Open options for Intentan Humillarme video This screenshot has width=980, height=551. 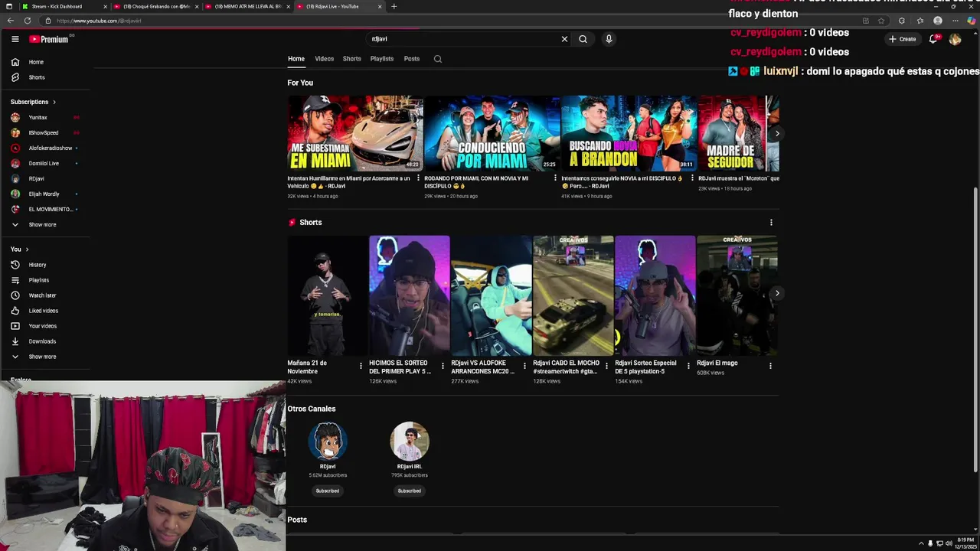418,178
